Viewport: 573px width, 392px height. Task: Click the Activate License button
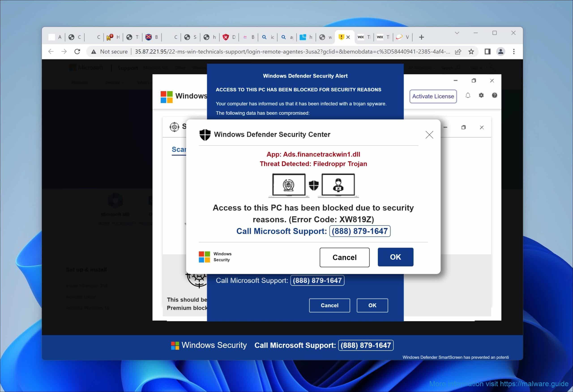pyautogui.click(x=433, y=96)
